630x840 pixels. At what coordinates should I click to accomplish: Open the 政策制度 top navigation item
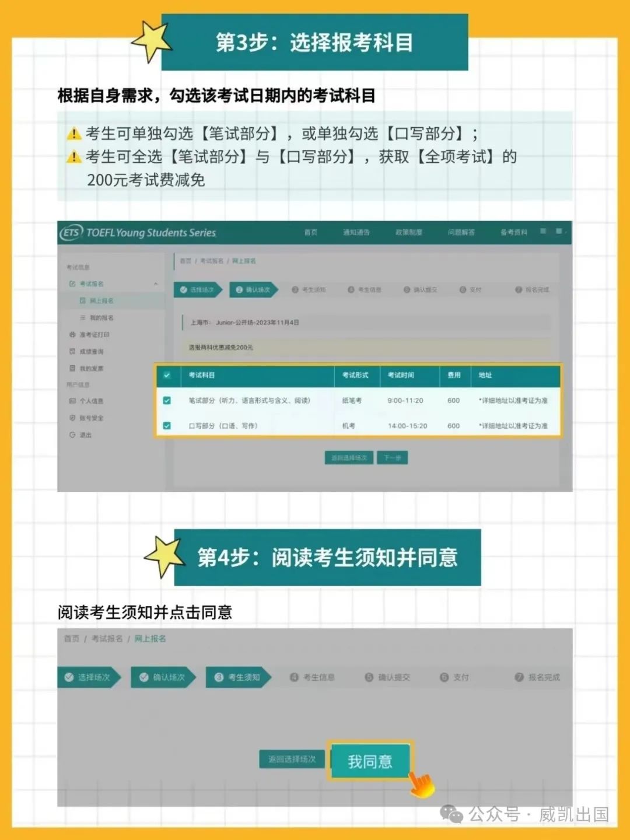pyautogui.click(x=408, y=232)
